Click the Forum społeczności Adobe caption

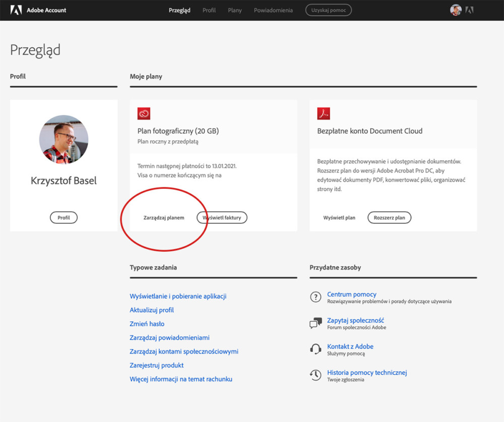[357, 328]
